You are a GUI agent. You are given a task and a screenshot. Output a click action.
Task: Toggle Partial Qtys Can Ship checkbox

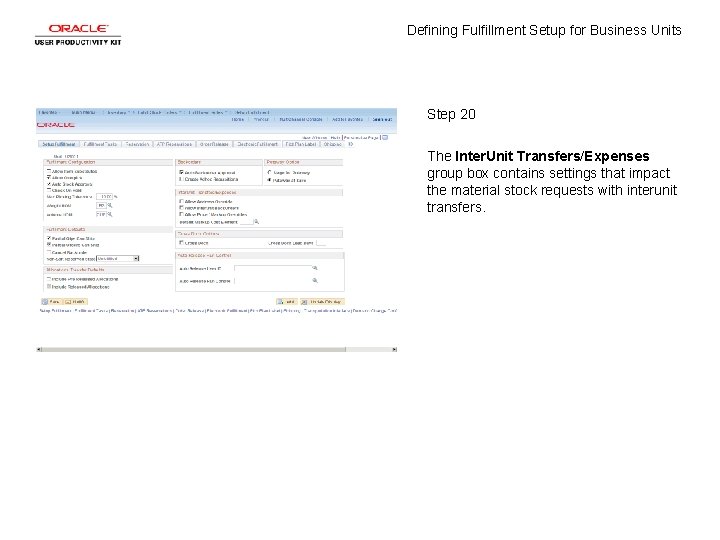point(49,238)
